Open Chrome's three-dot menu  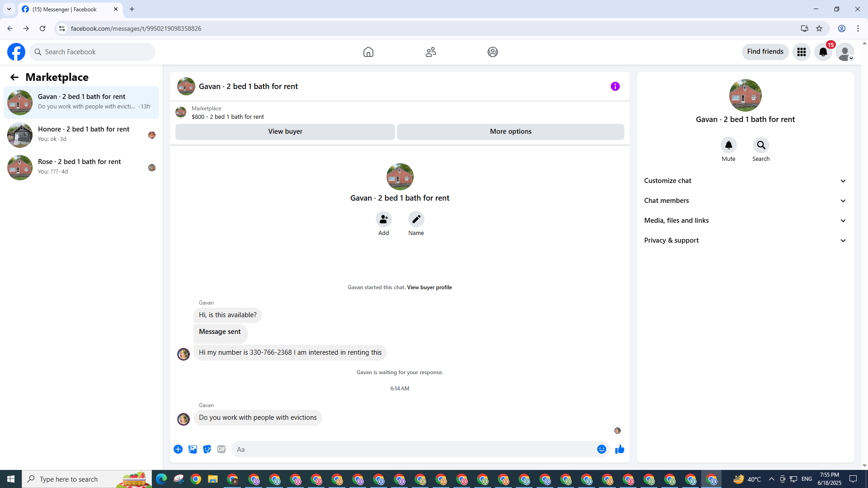pos(858,28)
